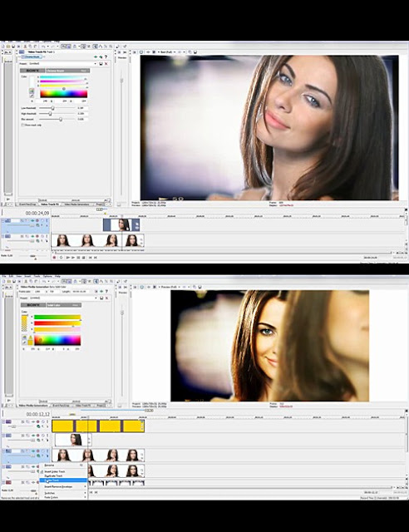Screen dimensions: 409x532
Task: Click Low threshold value field
Action: pos(81,108)
